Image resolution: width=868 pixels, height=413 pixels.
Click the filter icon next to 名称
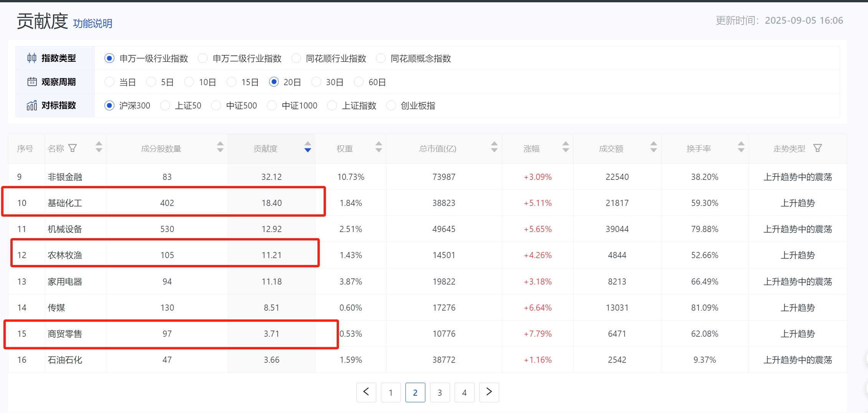pyautogui.click(x=73, y=148)
